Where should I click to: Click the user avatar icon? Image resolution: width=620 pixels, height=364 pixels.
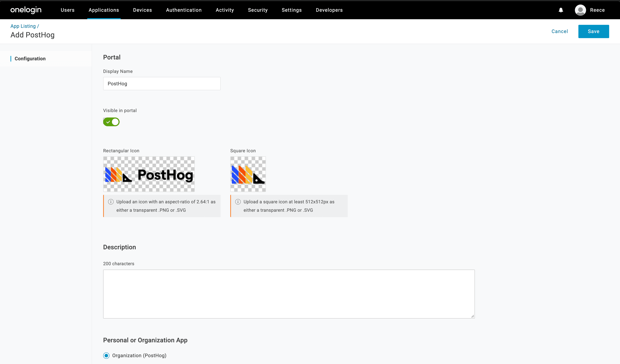point(580,10)
